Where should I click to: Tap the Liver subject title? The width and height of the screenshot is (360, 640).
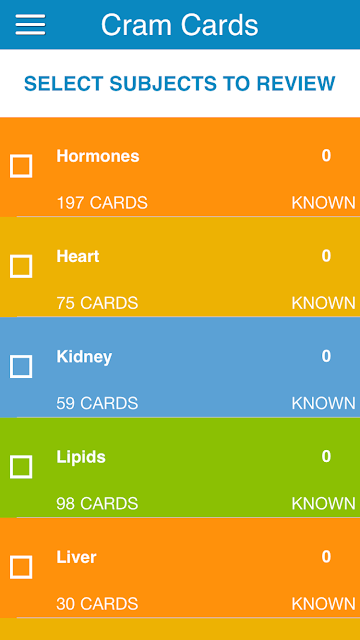pyautogui.click(x=76, y=557)
